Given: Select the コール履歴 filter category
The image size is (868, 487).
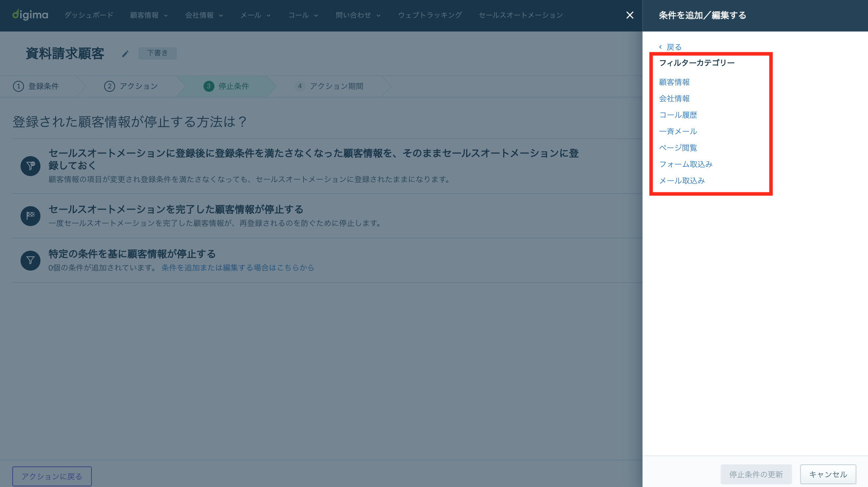Looking at the screenshot, I should pyautogui.click(x=678, y=115).
